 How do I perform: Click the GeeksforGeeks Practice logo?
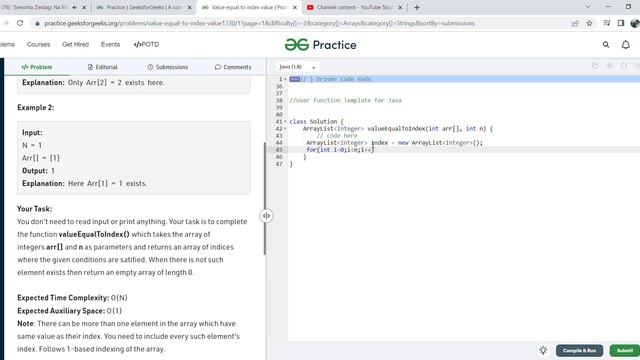pos(320,44)
